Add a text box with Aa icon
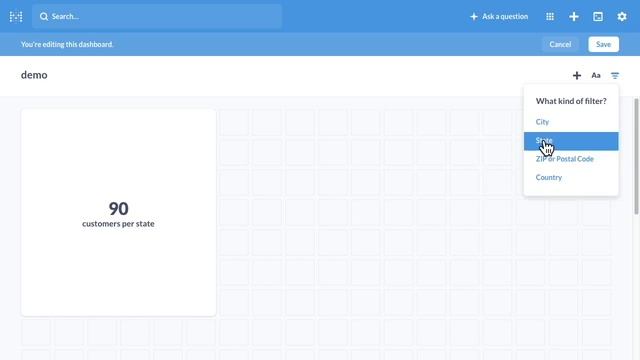 tap(596, 76)
